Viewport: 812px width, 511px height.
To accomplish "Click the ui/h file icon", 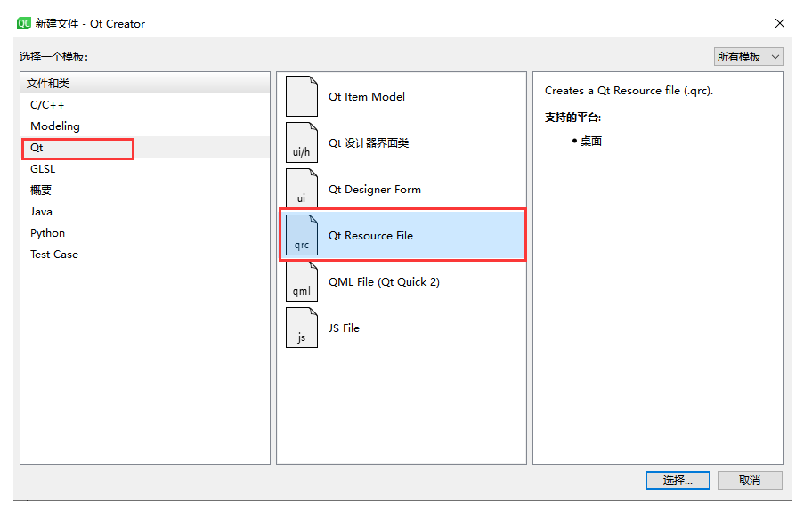I will pyautogui.click(x=302, y=142).
